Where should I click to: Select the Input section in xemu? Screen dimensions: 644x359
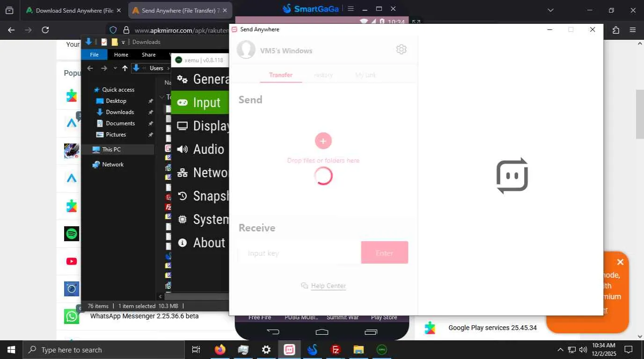[200, 102]
